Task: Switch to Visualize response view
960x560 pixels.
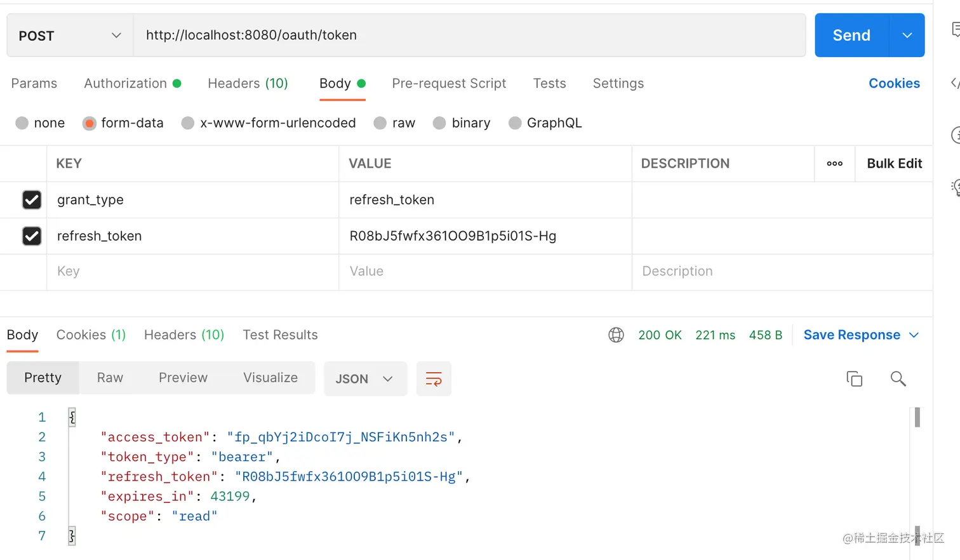Action: click(270, 378)
